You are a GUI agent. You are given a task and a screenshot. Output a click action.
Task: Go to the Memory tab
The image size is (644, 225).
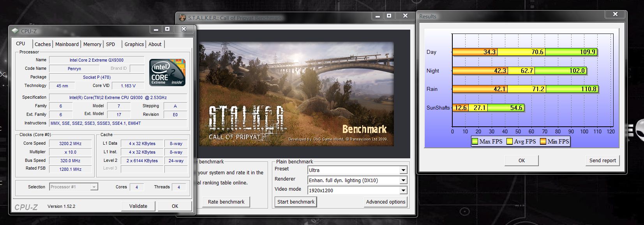(92, 44)
